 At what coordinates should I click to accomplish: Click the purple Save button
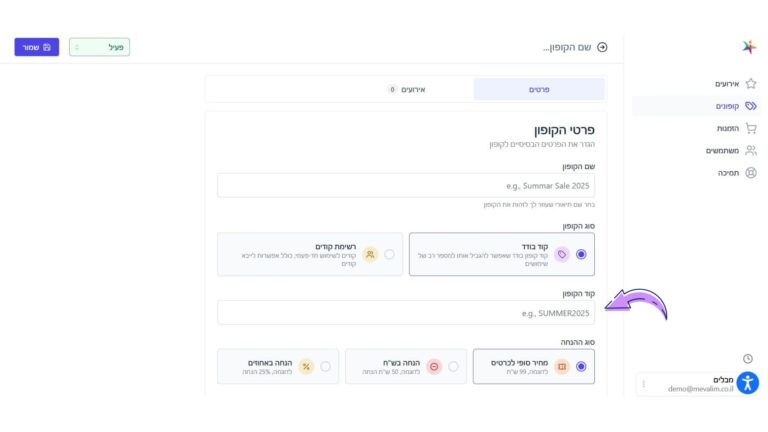pyautogui.click(x=36, y=47)
